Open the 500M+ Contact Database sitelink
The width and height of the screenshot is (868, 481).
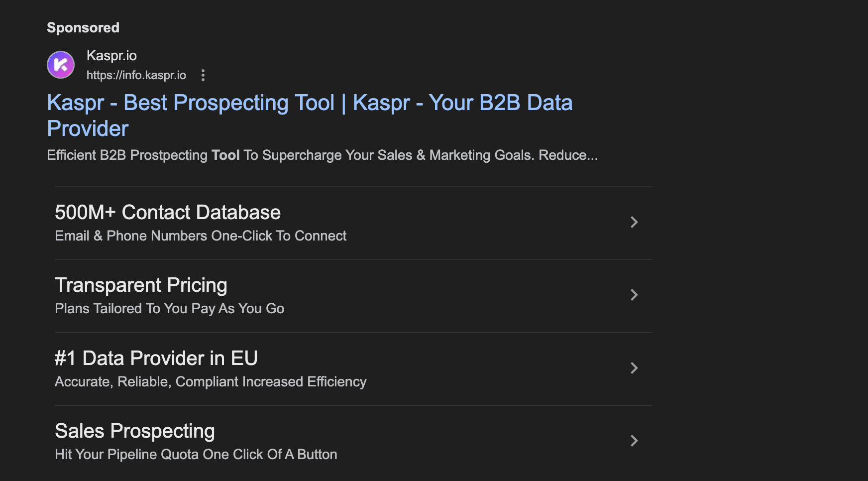[x=168, y=212]
